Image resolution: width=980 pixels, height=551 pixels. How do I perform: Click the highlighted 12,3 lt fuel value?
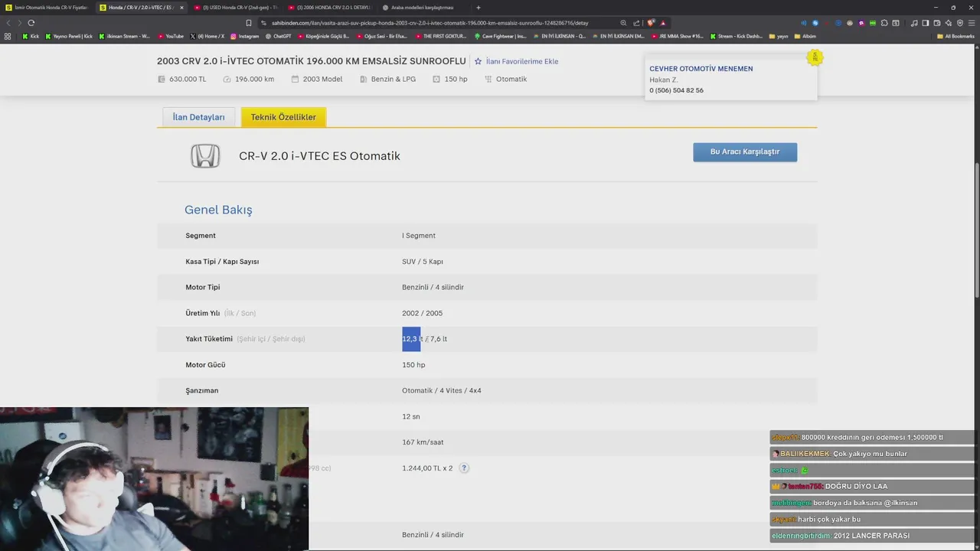[412, 339]
